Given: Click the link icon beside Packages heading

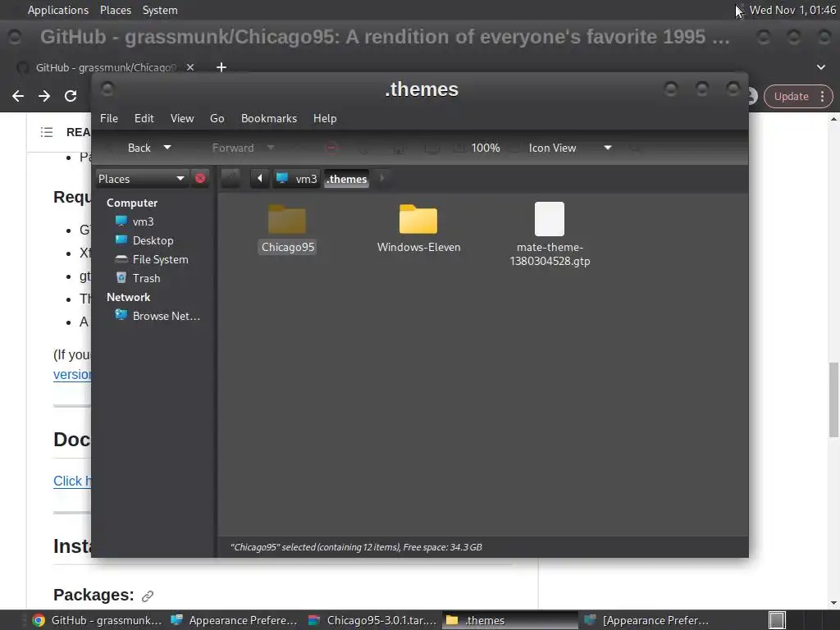Looking at the screenshot, I should point(148,596).
